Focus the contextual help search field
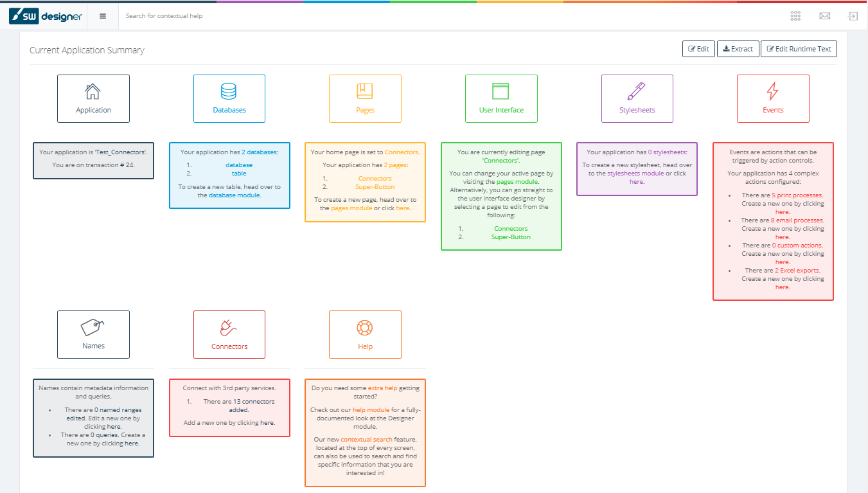This screenshot has height=493, width=868. click(x=257, y=16)
